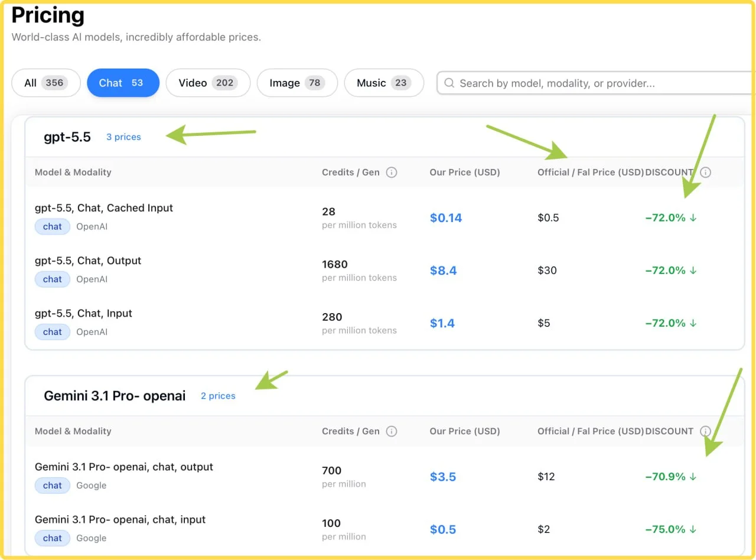
Task: Click the $3.5 price value
Action: tap(443, 477)
